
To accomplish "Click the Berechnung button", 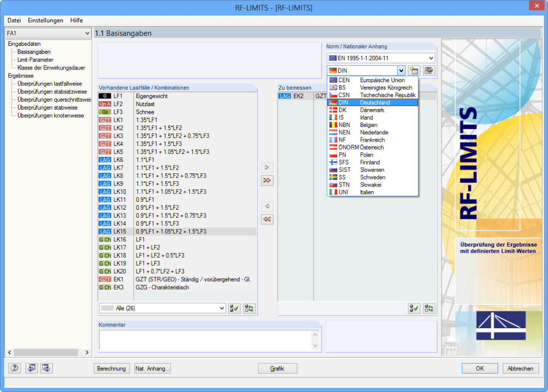I will click(x=112, y=368).
